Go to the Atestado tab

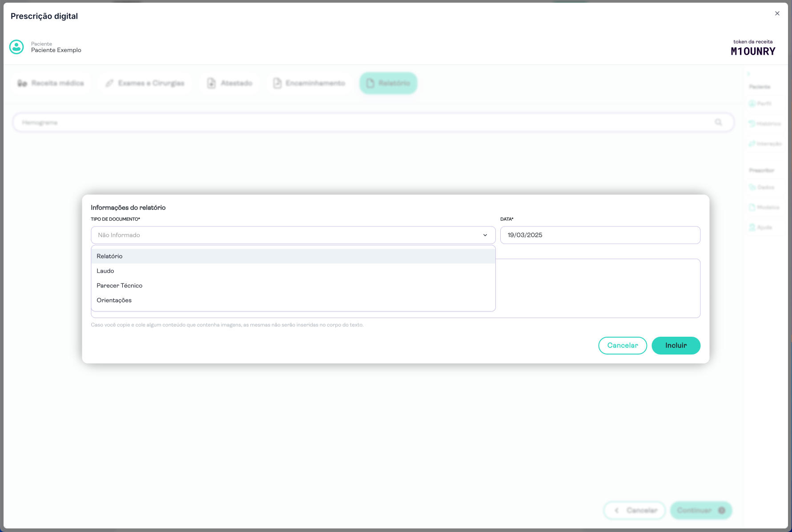click(x=230, y=83)
